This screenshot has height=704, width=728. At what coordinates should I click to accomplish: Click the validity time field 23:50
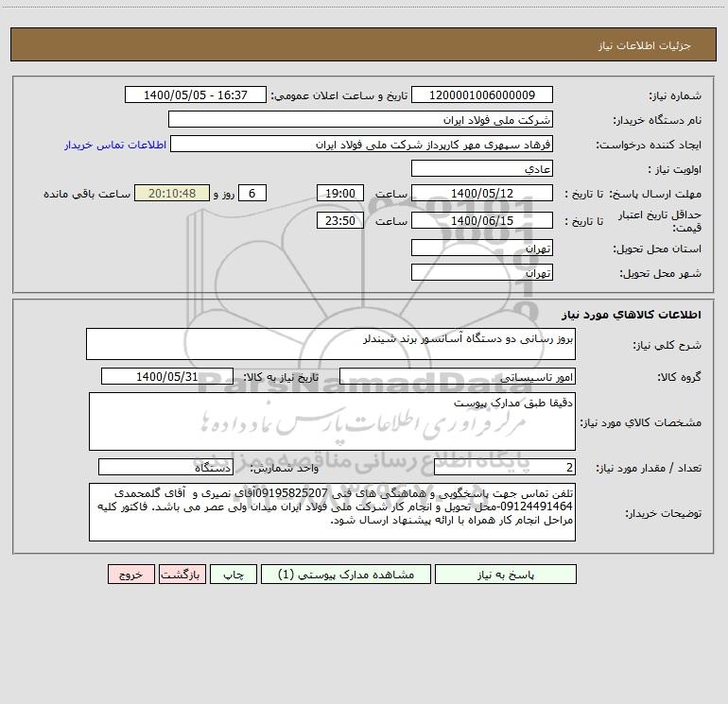click(x=339, y=220)
